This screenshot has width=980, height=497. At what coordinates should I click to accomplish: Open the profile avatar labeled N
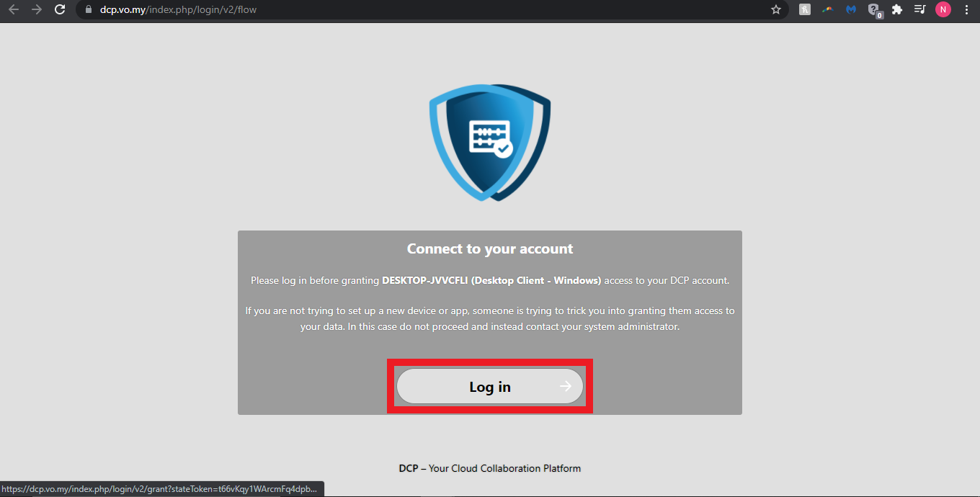click(x=943, y=9)
